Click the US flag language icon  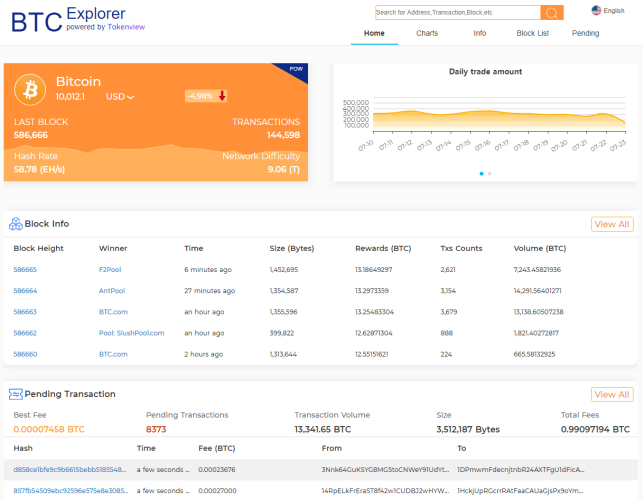click(x=596, y=10)
